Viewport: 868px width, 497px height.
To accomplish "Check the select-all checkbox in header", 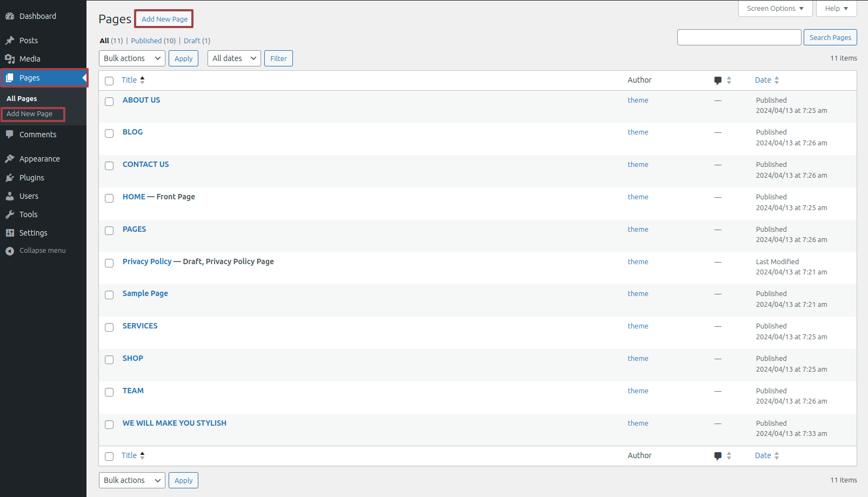I will pyautogui.click(x=109, y=81).
